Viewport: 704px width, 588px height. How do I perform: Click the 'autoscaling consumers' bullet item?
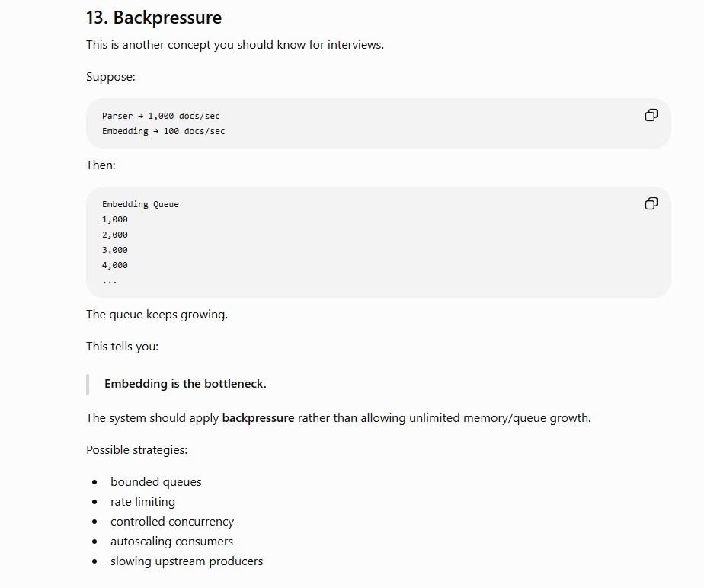pos(171,542)
